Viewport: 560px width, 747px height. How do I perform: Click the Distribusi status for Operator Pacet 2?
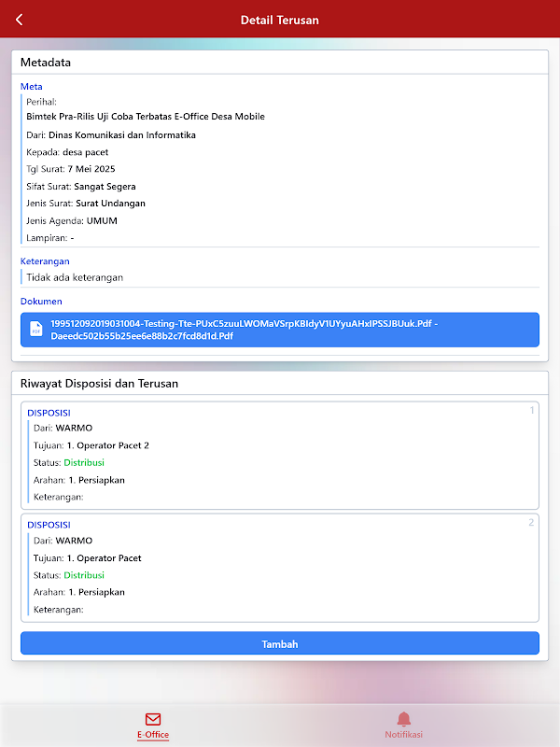(84, 462)
